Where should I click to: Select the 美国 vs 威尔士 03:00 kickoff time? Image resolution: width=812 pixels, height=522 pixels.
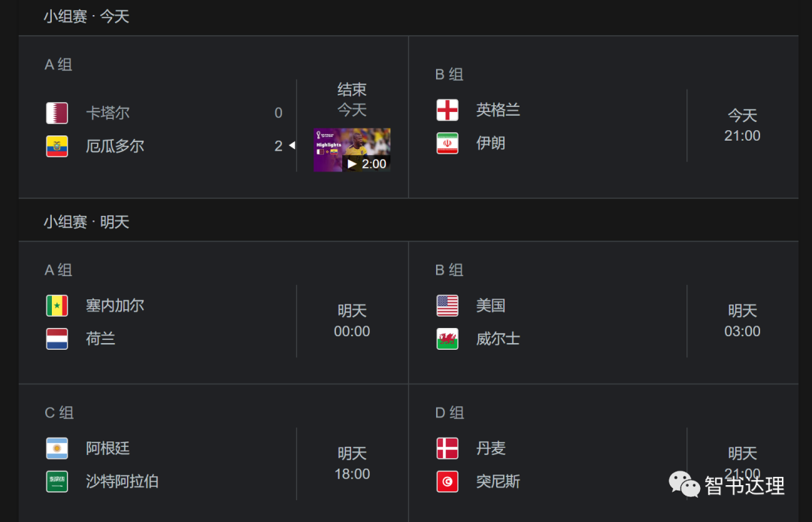coord(742,331)
